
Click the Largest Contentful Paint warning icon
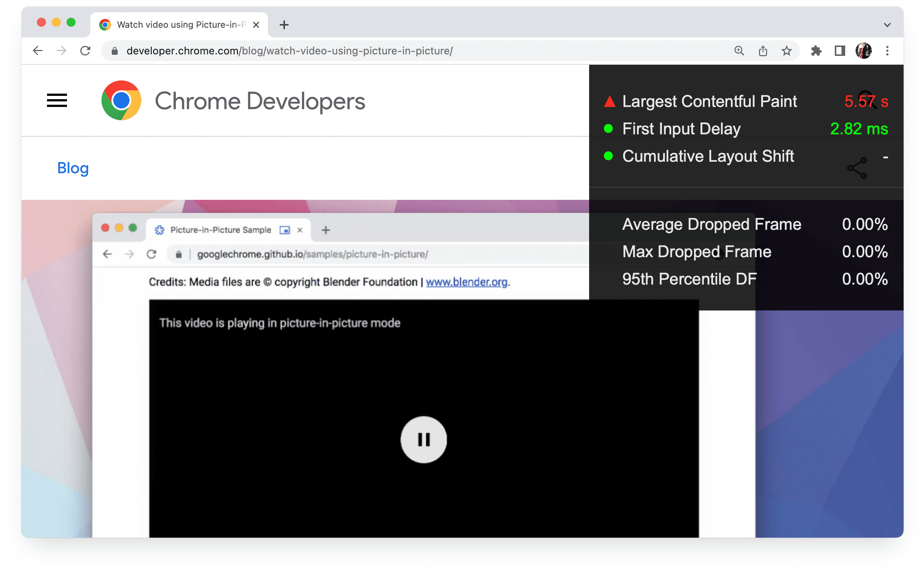tap(608, 100)
